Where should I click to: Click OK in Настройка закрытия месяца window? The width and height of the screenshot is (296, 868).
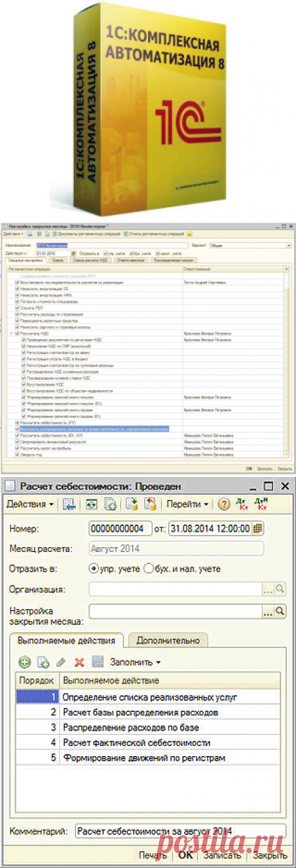[x=248, y=469]
